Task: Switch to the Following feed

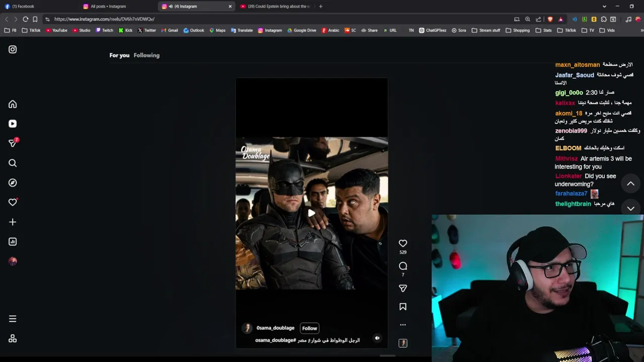Action: coord(146,55)
